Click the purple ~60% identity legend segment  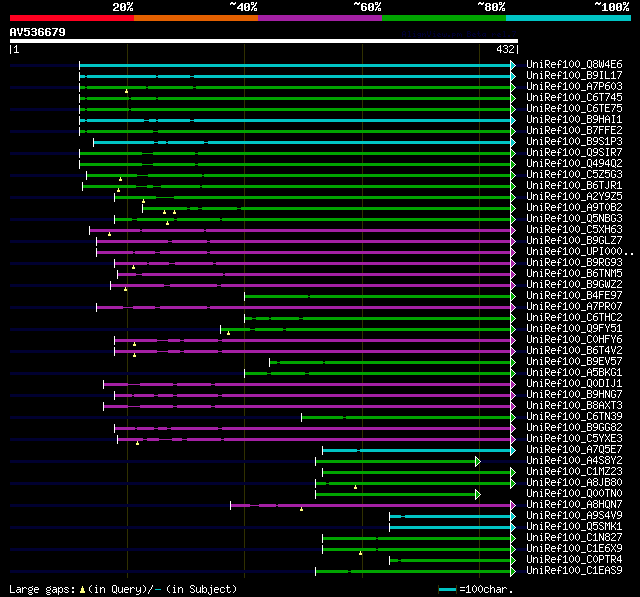(x=320, y=18)
